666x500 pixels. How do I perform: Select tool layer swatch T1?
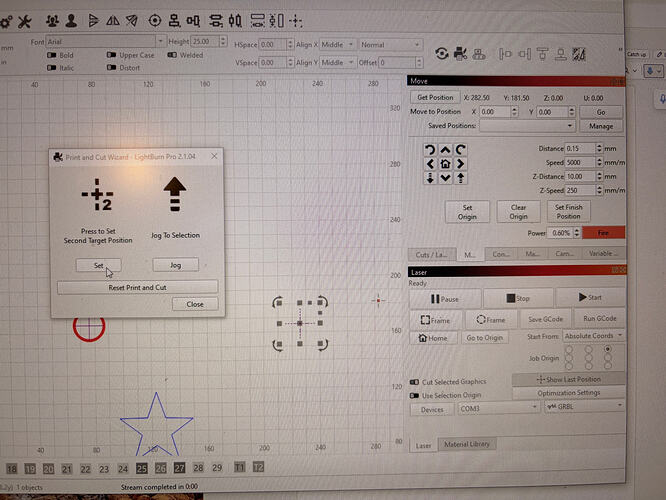(240, 467)
